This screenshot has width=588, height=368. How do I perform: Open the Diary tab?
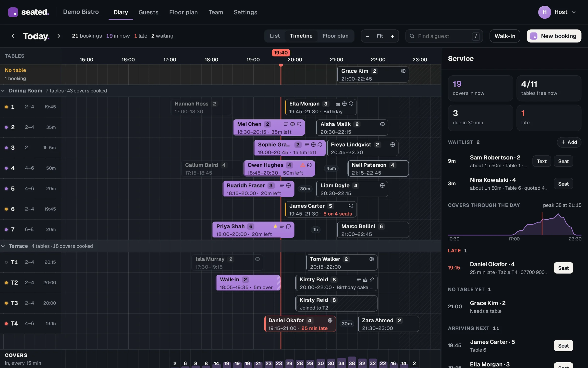(121, 12)
